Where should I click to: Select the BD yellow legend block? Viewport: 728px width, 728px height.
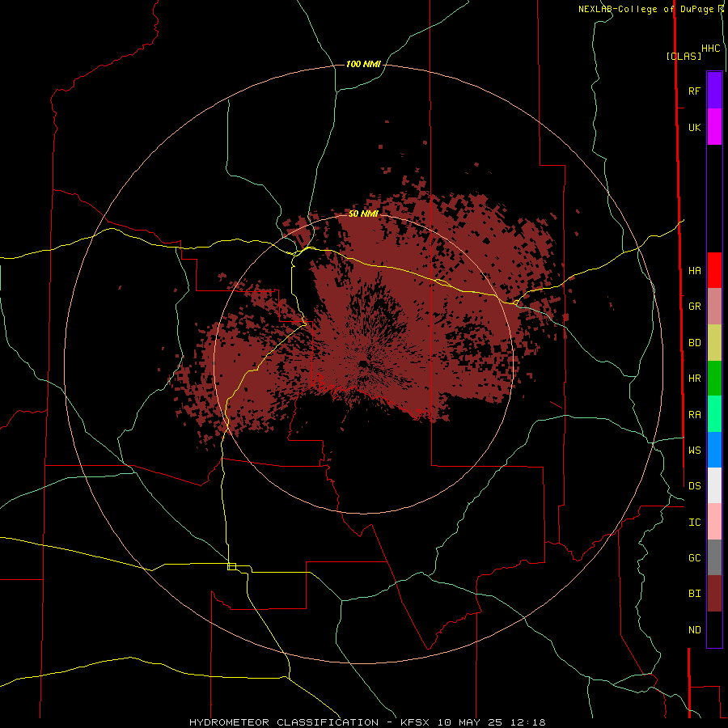pyautogui.click(x=714, y=343)
